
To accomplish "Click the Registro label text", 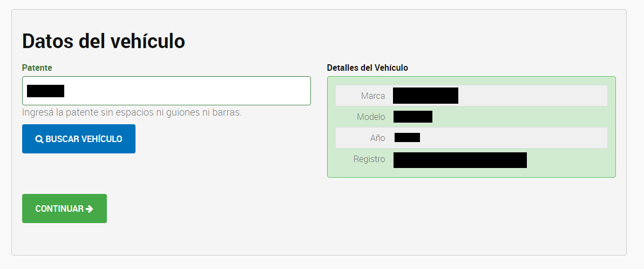I will point(369,159).
